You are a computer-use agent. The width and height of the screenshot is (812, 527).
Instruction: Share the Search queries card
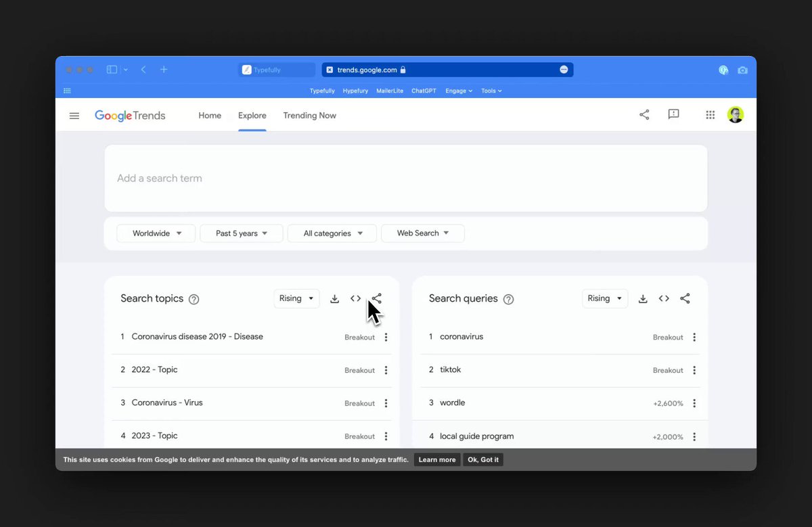685,298
